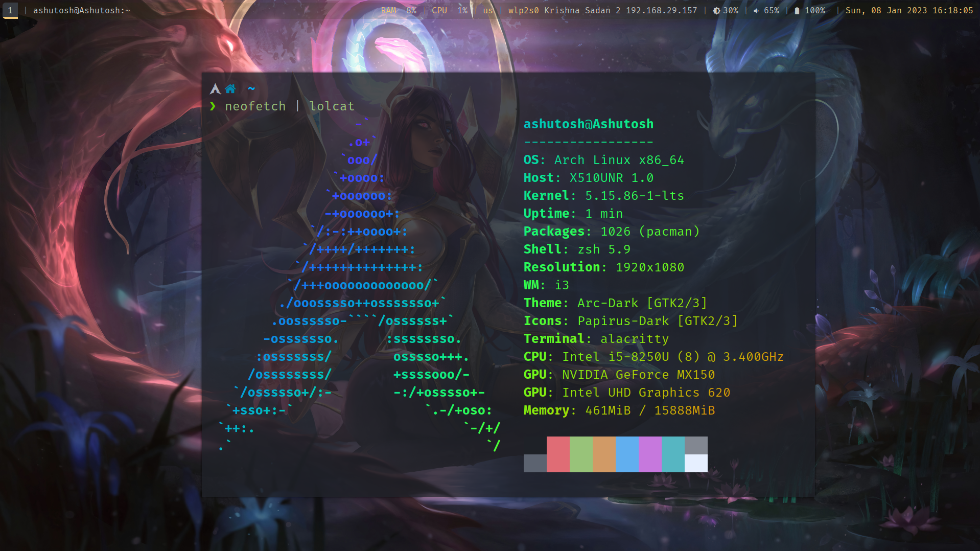
Task: Click the blue color block in neofetch palette
Action: pyautogui.click(x=627, y=454)
